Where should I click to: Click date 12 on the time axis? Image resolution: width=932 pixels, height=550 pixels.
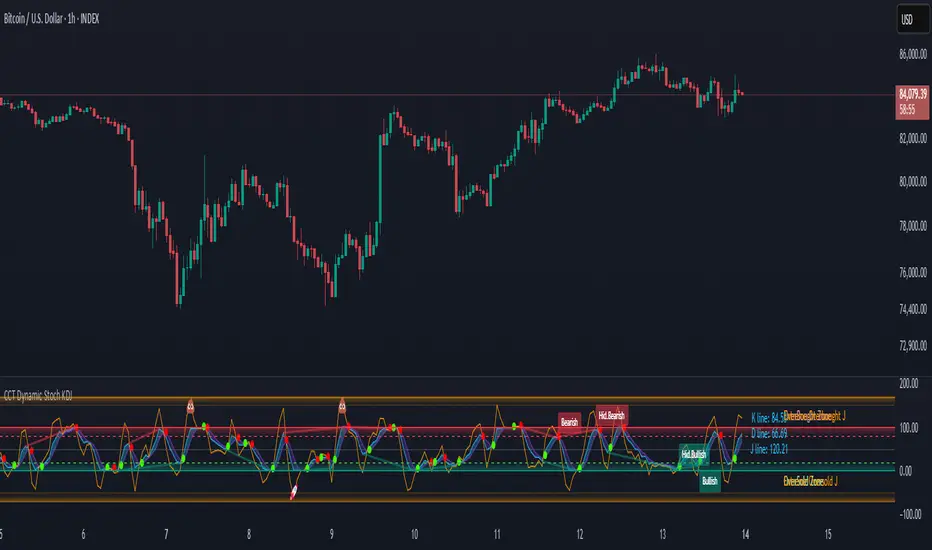580,534
